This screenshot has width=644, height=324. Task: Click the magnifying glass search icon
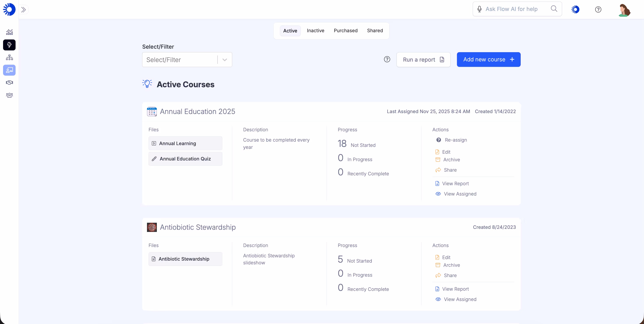pos(554,9)
